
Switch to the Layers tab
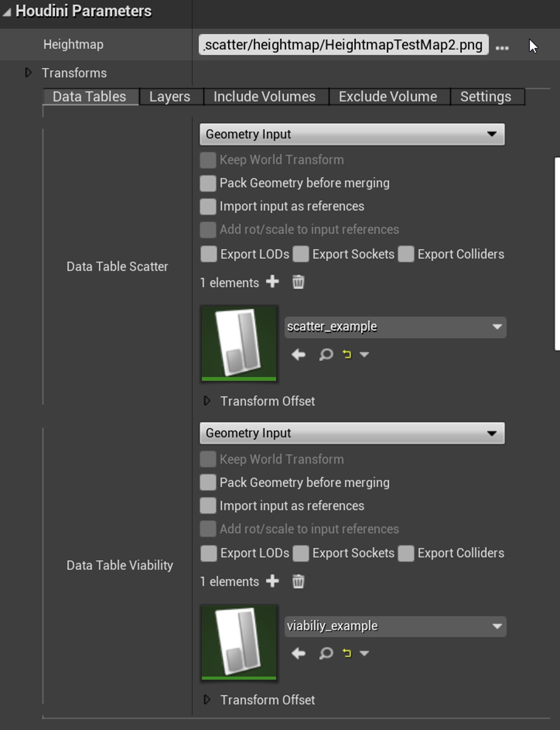[171, 97]
